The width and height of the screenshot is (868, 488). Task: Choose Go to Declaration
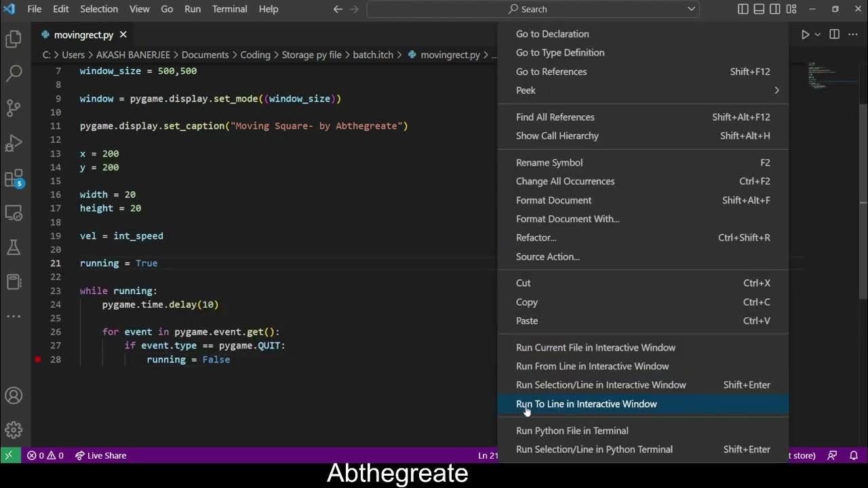643,34
